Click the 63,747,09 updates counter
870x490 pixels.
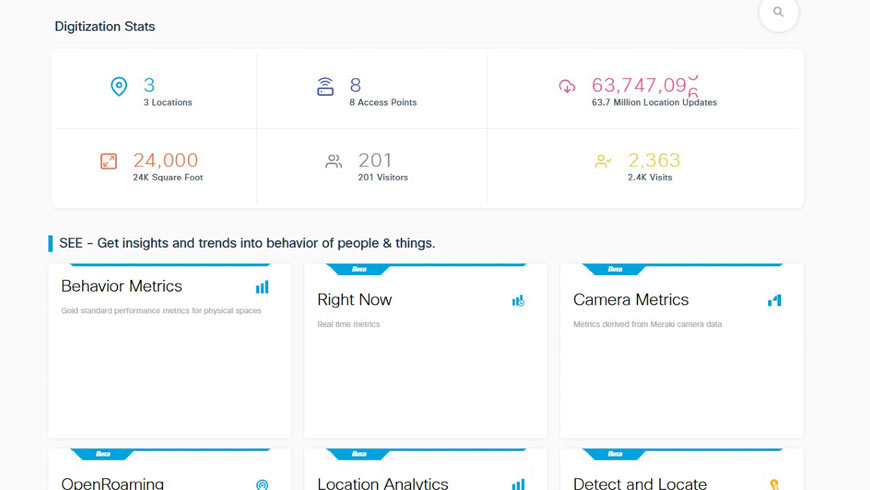pyautogui.click(x=644, y=85)
